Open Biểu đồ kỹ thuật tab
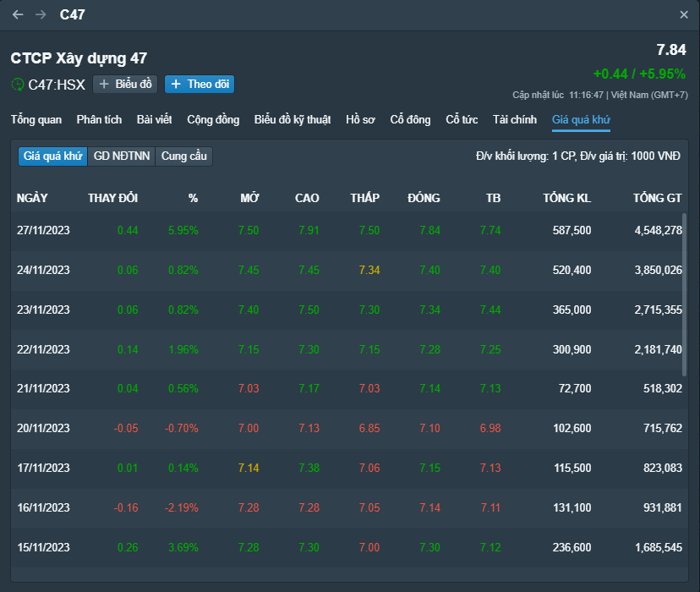 pyautogui.click(x=293, y=120)
